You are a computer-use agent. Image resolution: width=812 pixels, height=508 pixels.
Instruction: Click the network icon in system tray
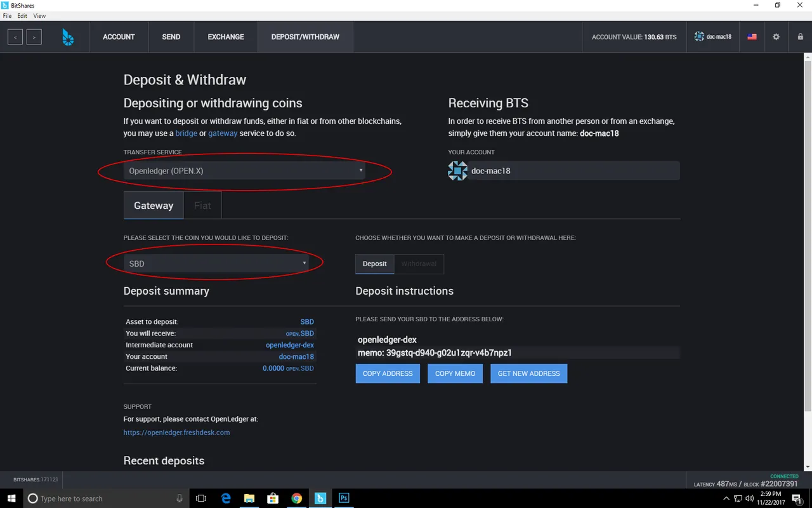pyautogui.click(x=737, y=498)
